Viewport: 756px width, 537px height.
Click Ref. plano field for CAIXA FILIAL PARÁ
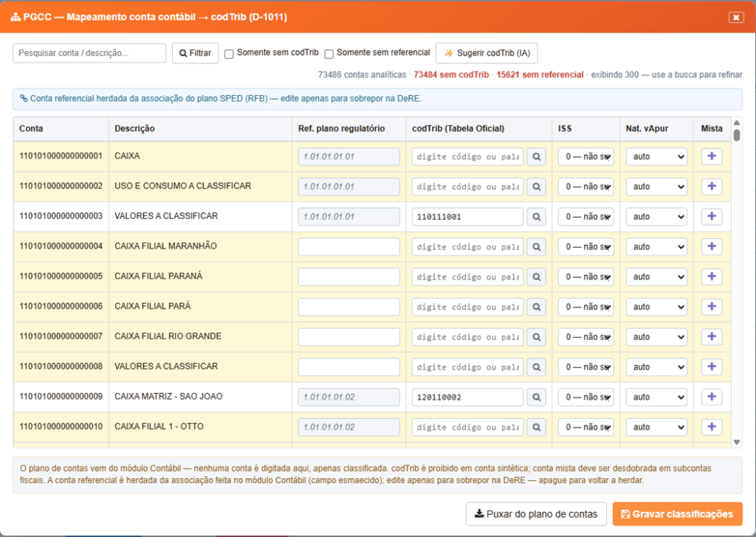tap(348, 307)
